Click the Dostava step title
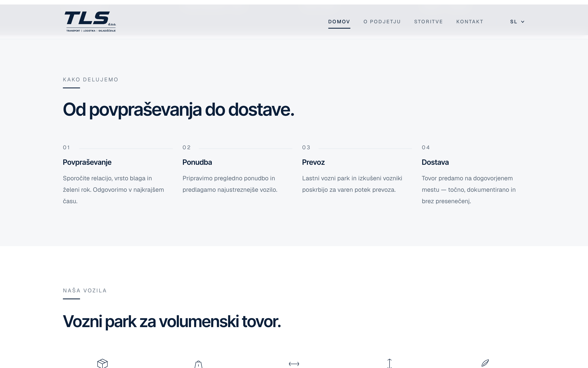Screen dimensions: 588x368 pos(435,162)
